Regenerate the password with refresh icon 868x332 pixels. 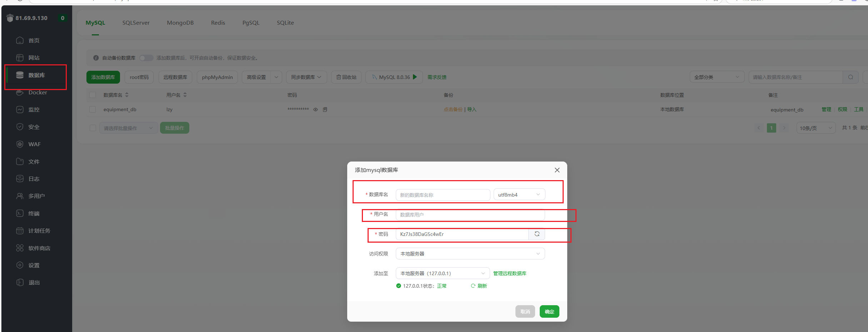click(x=537, y=234)
